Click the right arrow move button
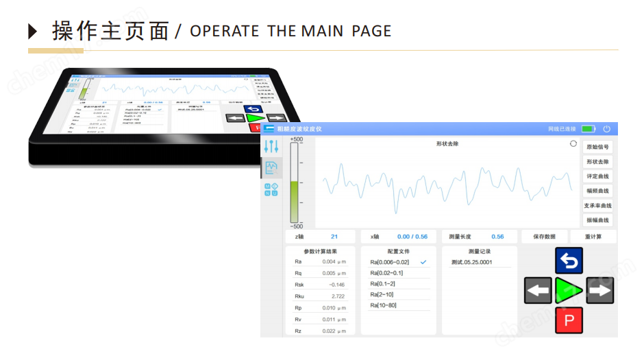Viewport: 644px width, 354px height. [600, 291]
